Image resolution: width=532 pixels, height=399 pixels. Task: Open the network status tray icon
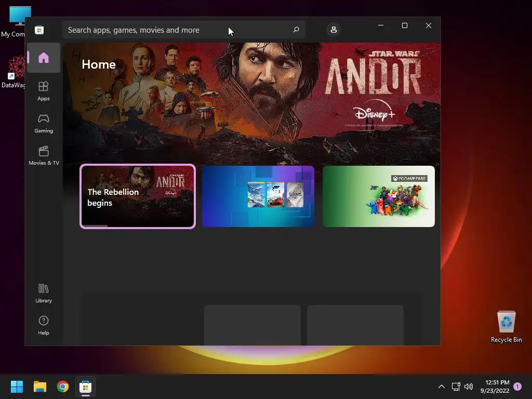[x=456, y=387]
